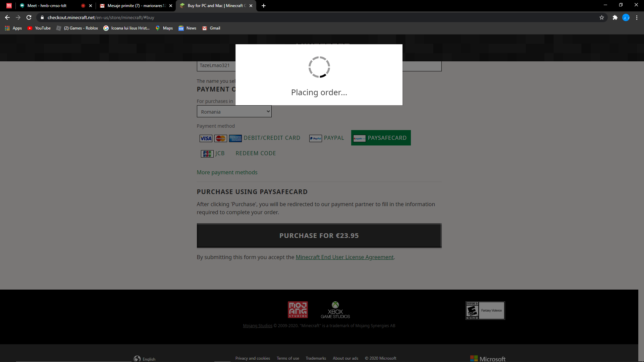Open the Apps bookmarks grid
644x362 pixels.
click(13, 28)
